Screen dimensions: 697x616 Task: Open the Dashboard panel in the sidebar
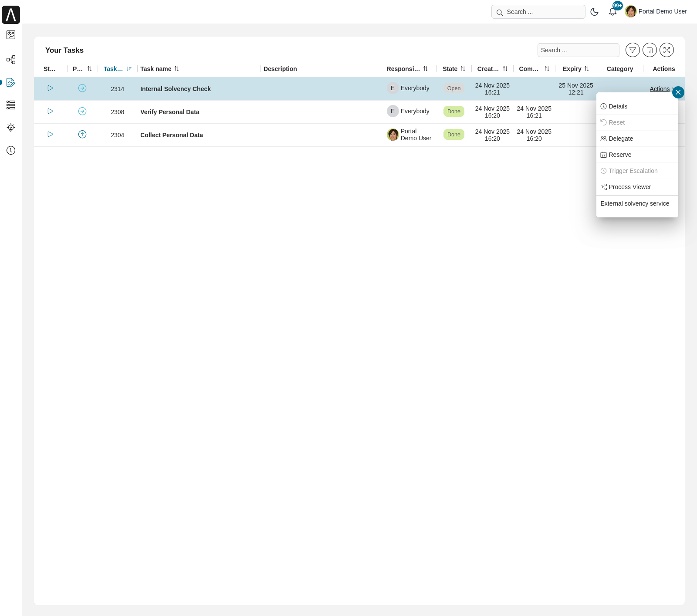11,35
